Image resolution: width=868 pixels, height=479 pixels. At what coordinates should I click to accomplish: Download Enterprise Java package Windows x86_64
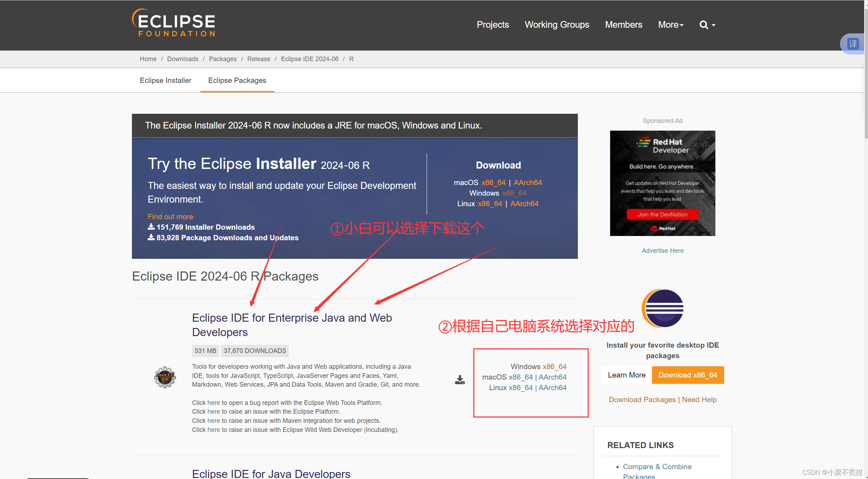[554, 367]
